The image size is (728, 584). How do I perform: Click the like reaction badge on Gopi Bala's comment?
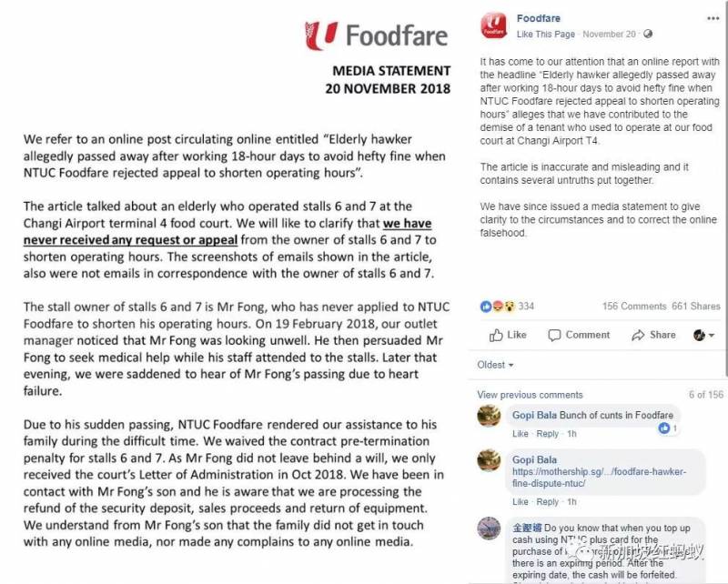[666, 428]
